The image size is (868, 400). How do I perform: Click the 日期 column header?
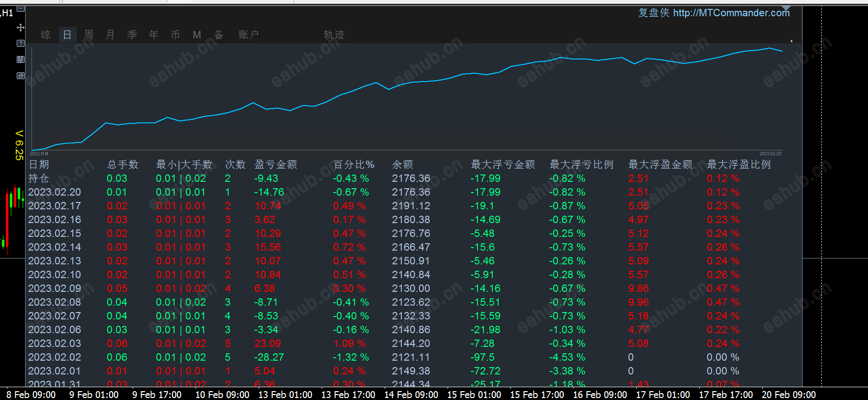point(39,165)
